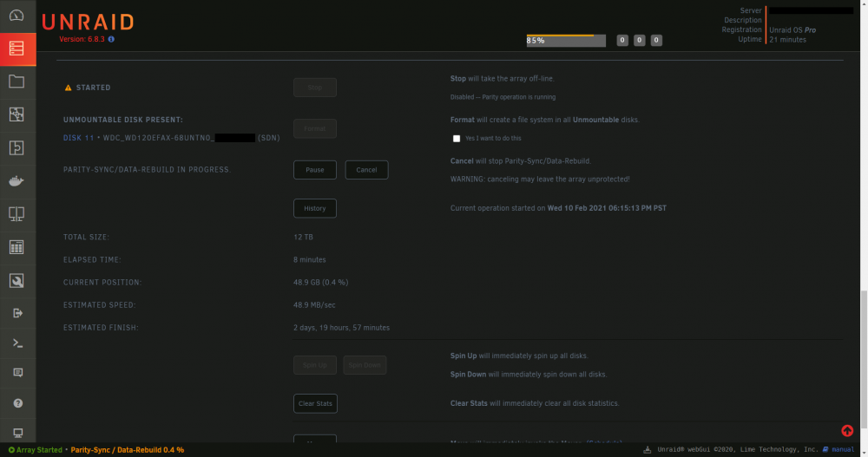
Task: Pause the parity-sync operation
Action: [315, 170]
